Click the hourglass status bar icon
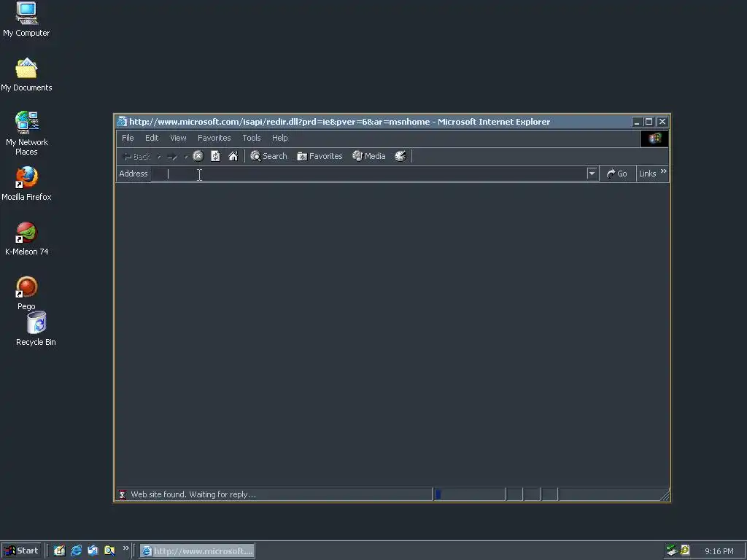The image size is (747, 560). click(123, 495)
